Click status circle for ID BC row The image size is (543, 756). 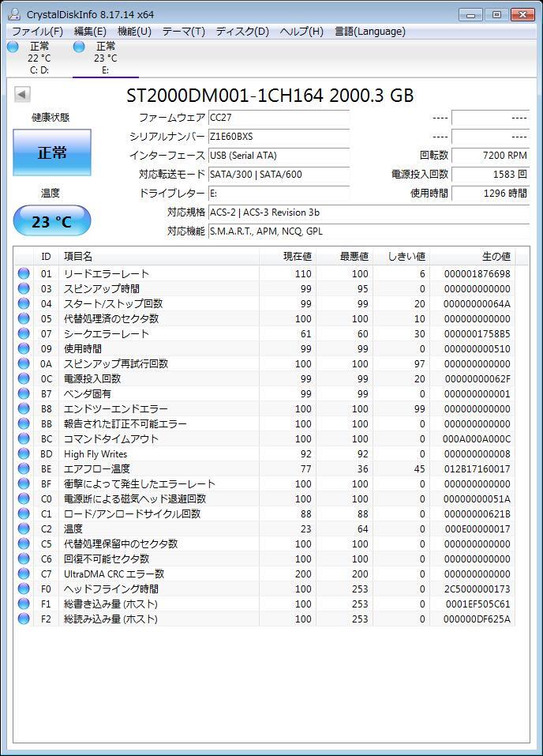click(24, 438)
